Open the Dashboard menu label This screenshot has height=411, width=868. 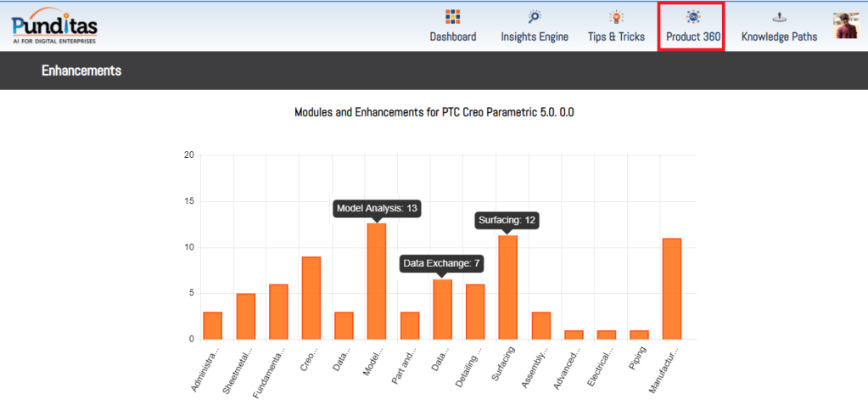click(x=452, y=37)
